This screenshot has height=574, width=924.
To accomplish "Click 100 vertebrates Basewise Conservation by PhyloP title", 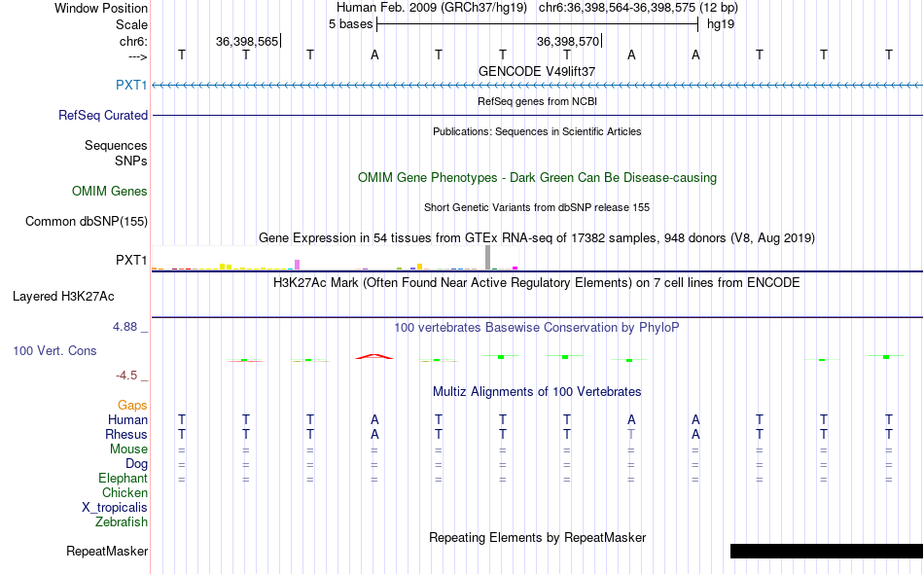I will tap(537, 327).
